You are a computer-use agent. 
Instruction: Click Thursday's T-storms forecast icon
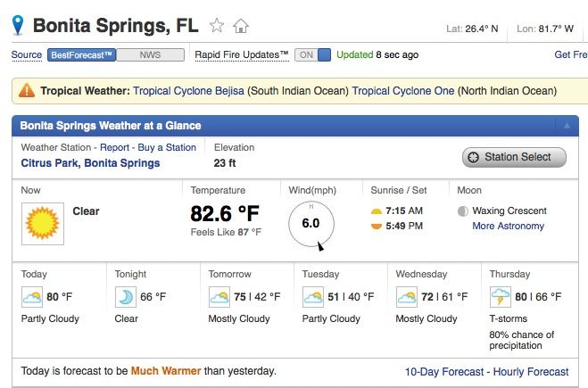click(x=501, y=296)
